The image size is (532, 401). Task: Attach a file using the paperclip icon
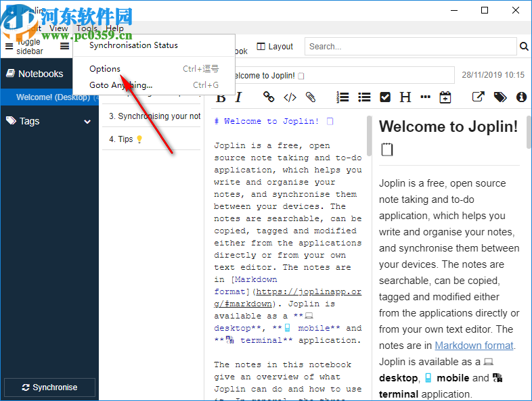pos(311,97)
